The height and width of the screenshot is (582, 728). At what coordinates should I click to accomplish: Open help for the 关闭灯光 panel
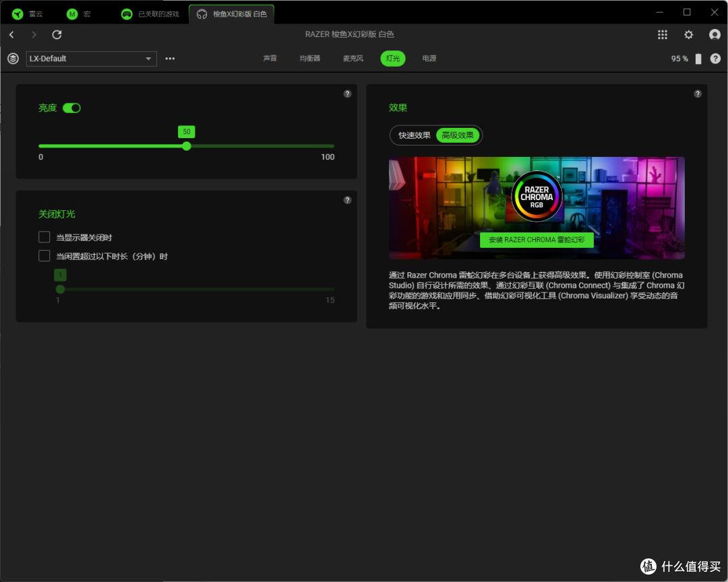[347, 200]
